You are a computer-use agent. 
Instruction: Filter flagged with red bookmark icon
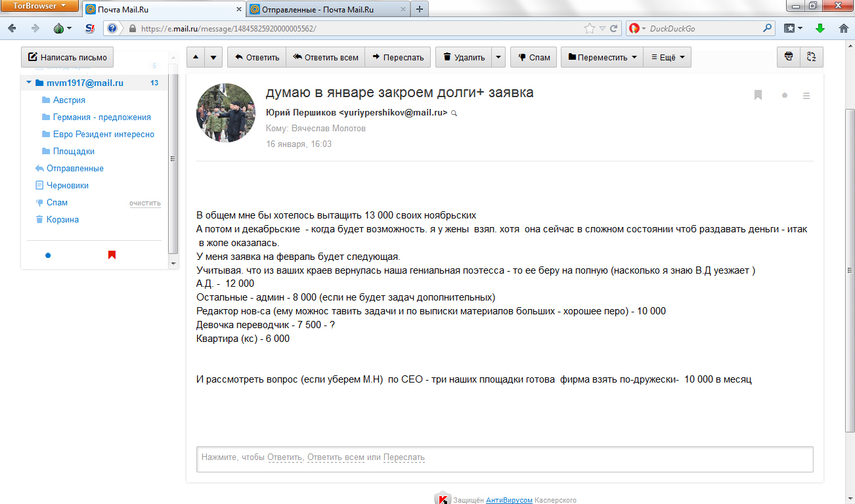112,255
